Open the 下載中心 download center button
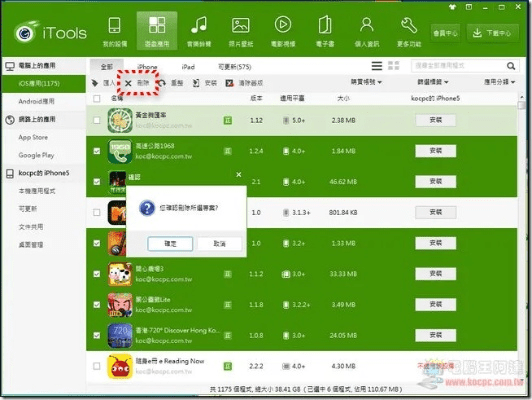Image resolution: width=532 pixels, height=400 pixels. [x=493, y=33]
